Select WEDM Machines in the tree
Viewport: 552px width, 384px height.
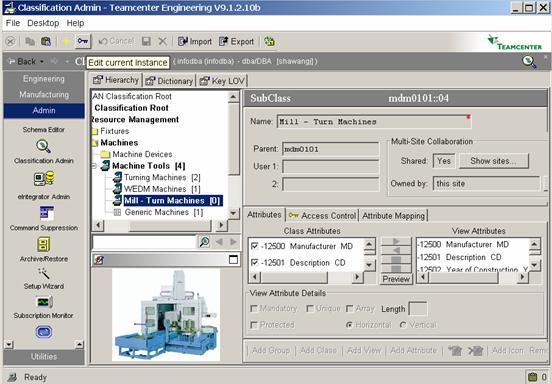[162, 189]
